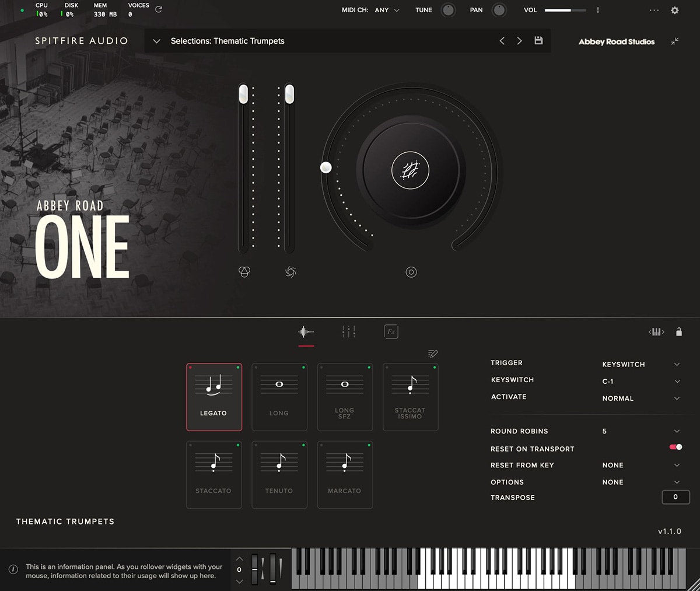Click the Long SFZ articulation button
Screen dimensions: 700x591
coord(345,397)
